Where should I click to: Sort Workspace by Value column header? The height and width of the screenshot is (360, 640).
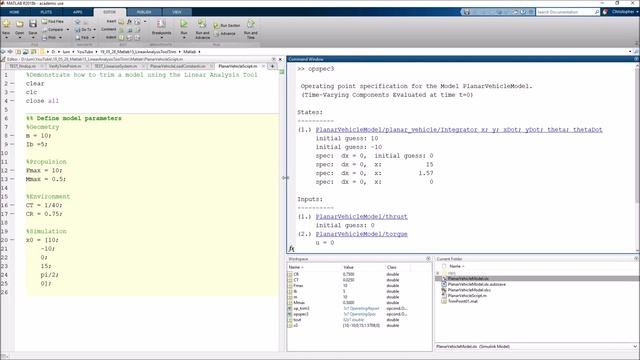[348, 267]
